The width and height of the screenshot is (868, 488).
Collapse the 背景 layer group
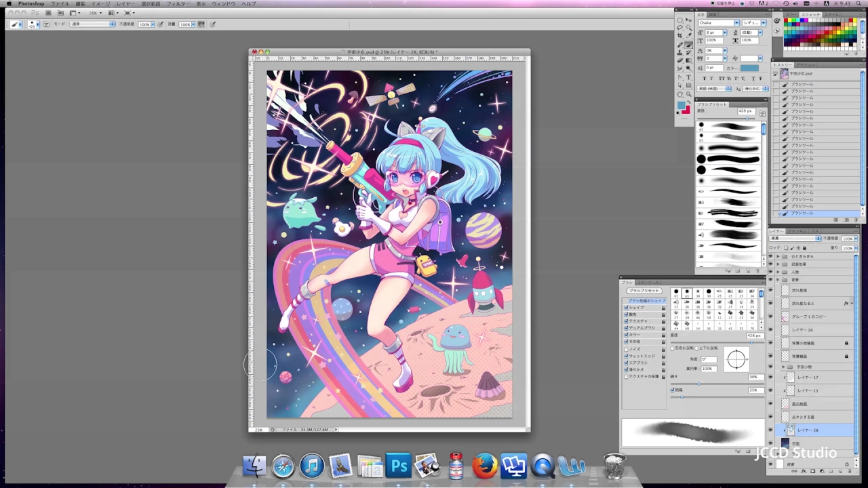[x=778, y=279]
